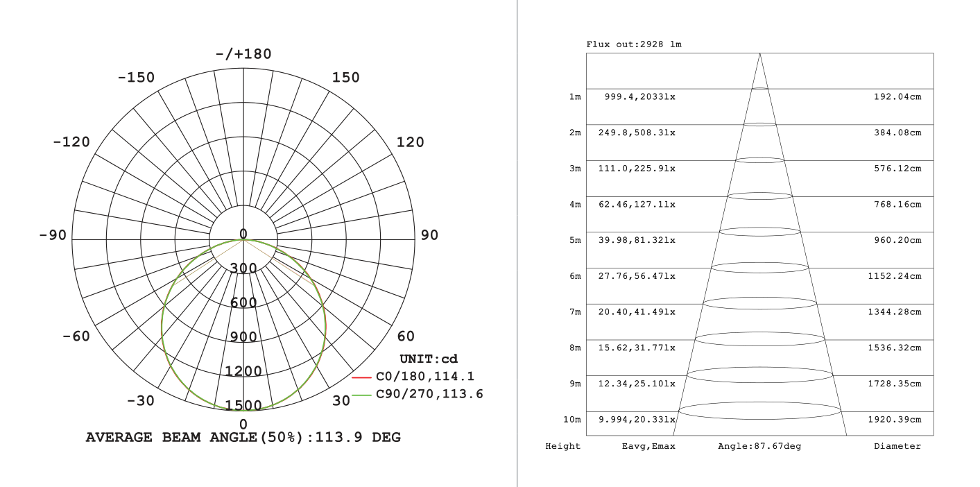Click the '7m' height label
This screenshot has width=980, height=487.
[x=575, y=312]
